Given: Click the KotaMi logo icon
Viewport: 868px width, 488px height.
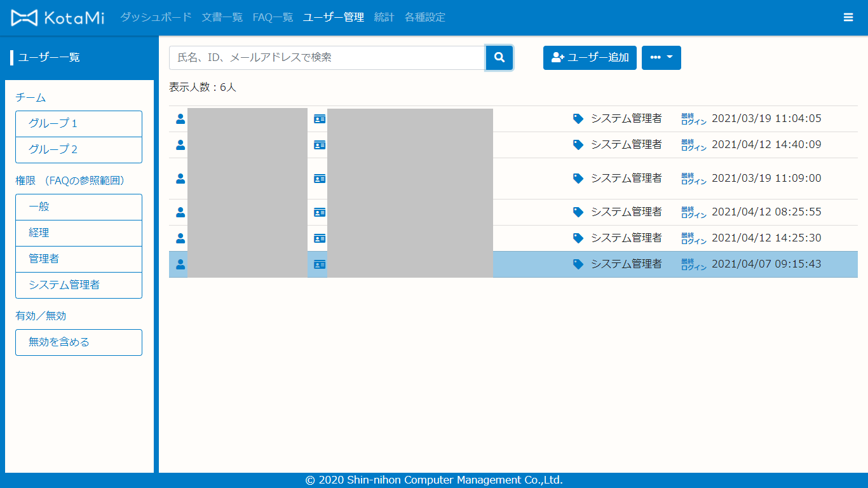Looking at the screenshot, I should point(24,18).
